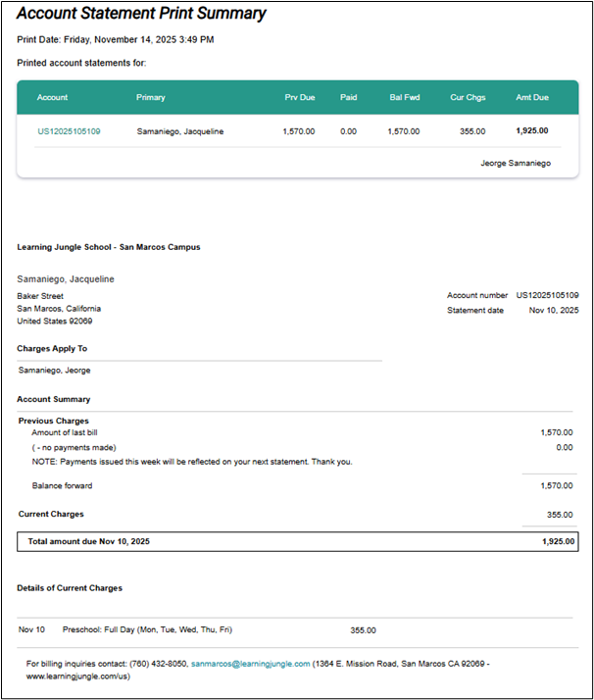Select the Bal Fwd column header
Screen dimensions: 594x700
tap(404, 97)
